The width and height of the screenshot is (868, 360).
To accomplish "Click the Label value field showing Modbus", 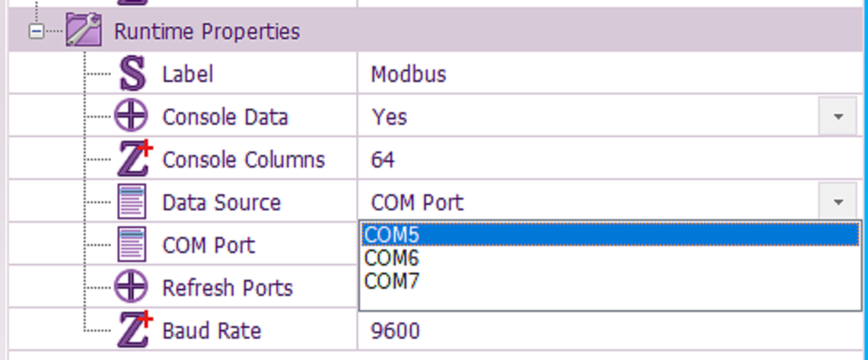I will [x=408, y=75].
